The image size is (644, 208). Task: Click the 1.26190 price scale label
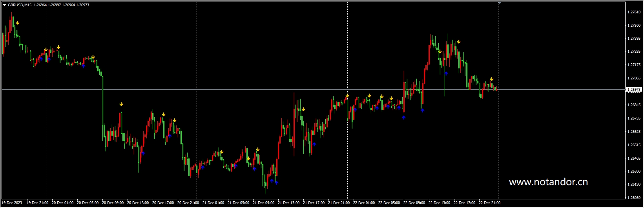tap(633, 184)
